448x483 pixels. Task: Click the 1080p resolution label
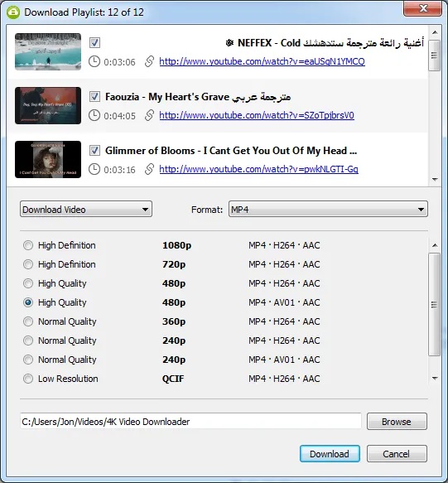coord(176,245)
